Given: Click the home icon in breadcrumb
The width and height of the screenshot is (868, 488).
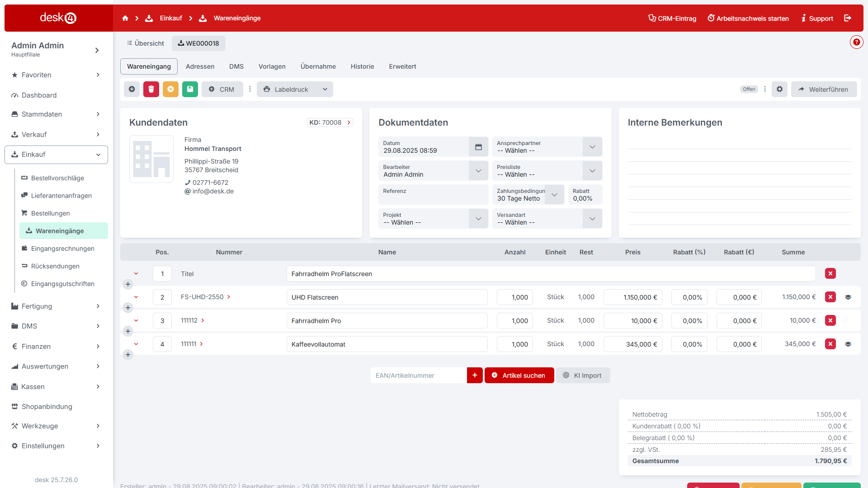Looking at the screenshot, I should pos(125,18).
